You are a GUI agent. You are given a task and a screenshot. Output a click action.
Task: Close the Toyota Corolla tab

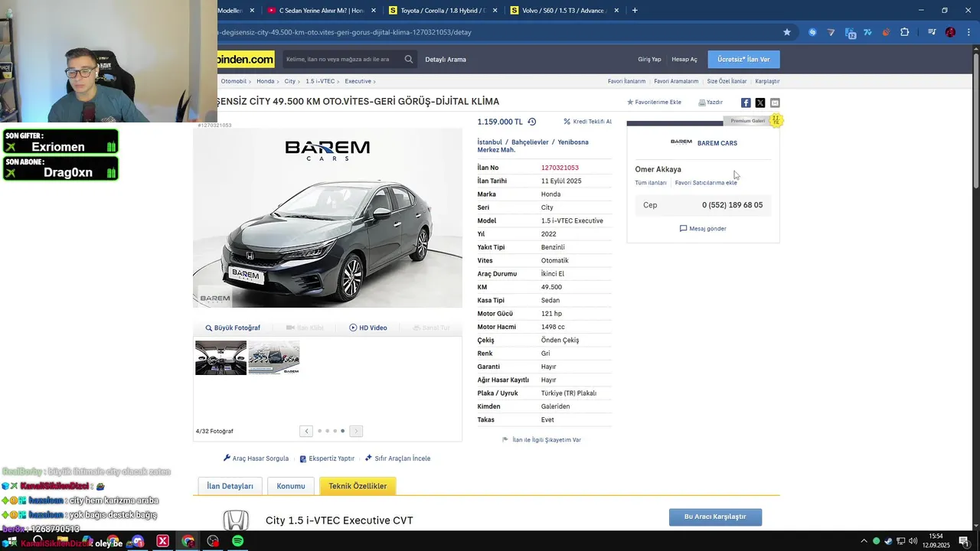click(495, 11)
